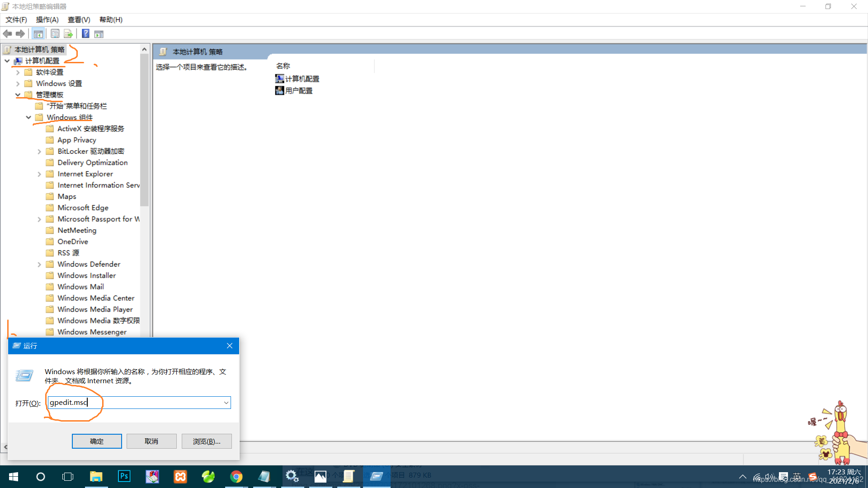Screen dimensions: 868x488
Task: Open File Explorer from the taskbar
Action: click(96, 477)
